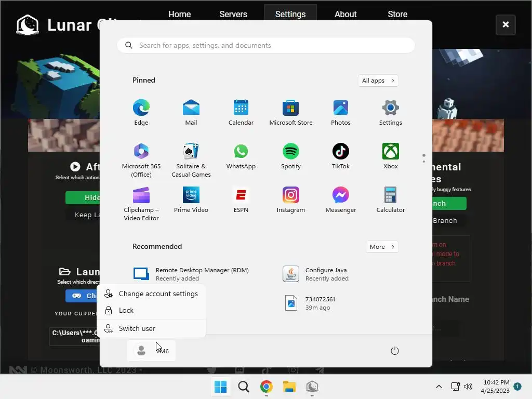Open the Messenger app
The image size is (532, 399).
coord(341,200)
